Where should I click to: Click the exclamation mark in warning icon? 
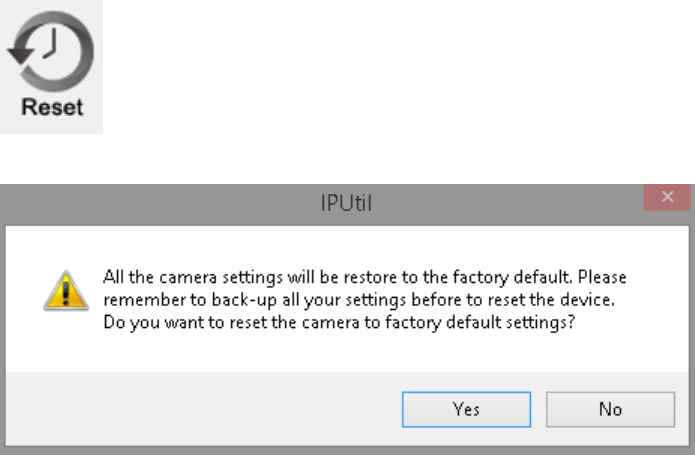62,292
